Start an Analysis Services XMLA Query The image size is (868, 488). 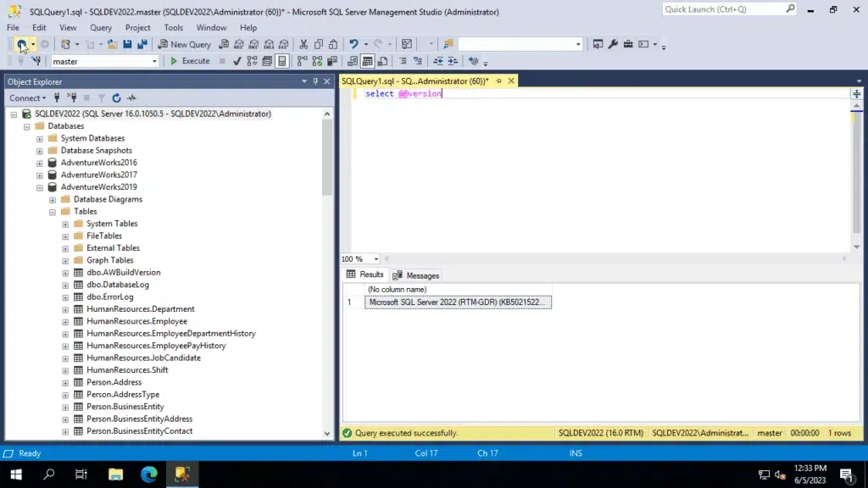coord(269,44)
